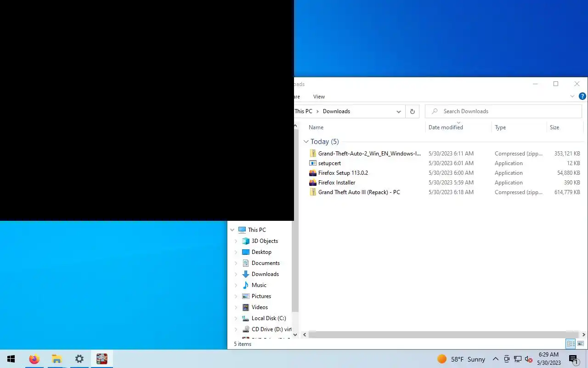
Task: Click the setupcert file icon
Action: click(x=313, y=163)
